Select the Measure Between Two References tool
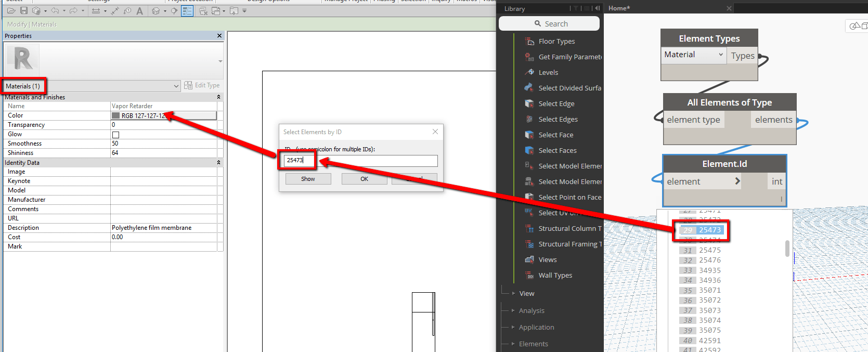The image size is (868, 352). point(96,10)
